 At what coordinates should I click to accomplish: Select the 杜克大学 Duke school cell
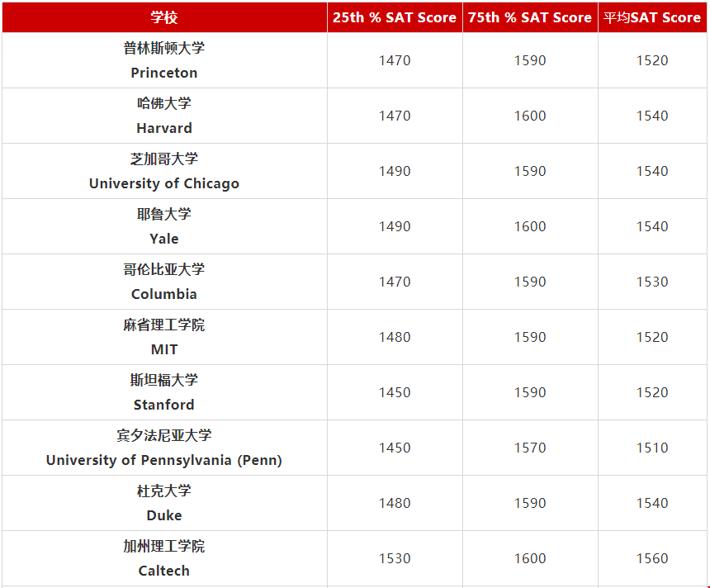coord(164,502)
